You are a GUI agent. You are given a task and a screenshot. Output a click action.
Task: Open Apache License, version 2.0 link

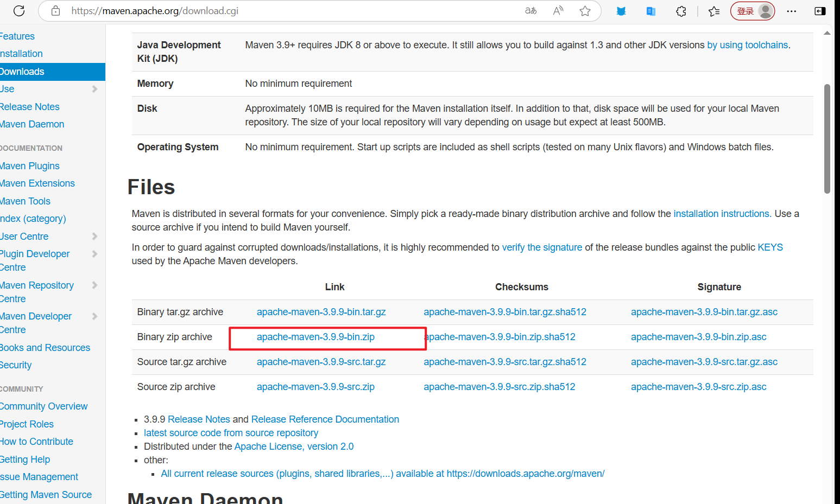point(294,446)
